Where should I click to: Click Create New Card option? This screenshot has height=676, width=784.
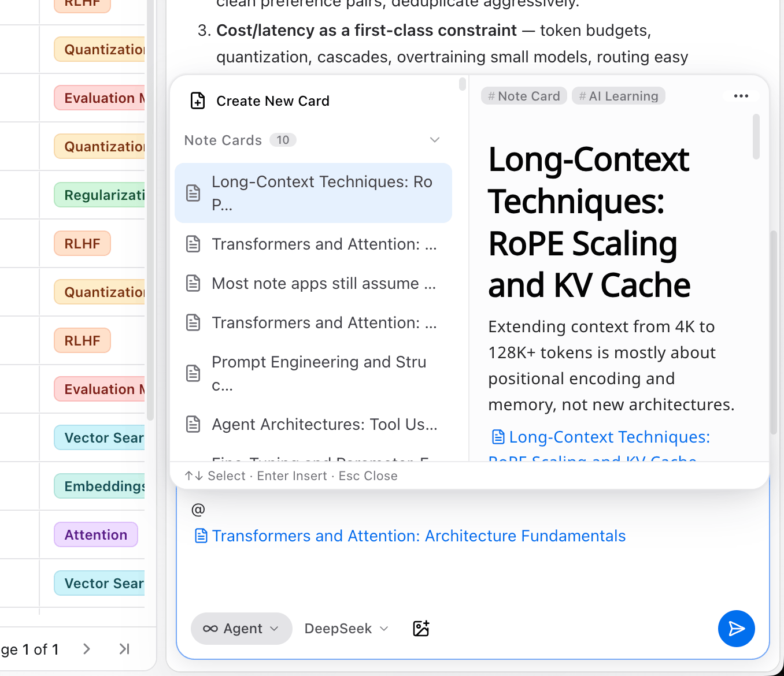pyautogui.click(x=313, y=101)
